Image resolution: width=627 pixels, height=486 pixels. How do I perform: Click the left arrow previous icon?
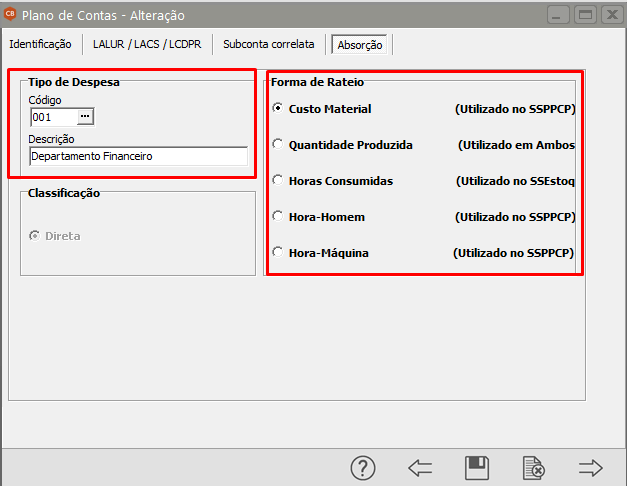click(x=420, y=467)
